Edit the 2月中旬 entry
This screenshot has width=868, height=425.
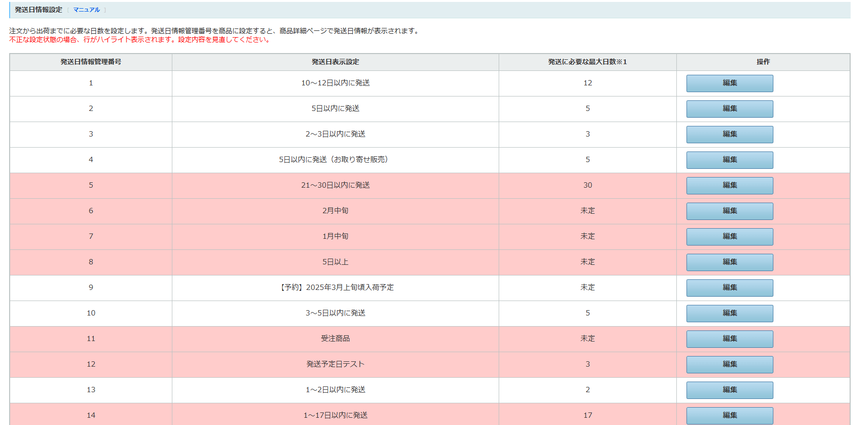pos(729,211)
